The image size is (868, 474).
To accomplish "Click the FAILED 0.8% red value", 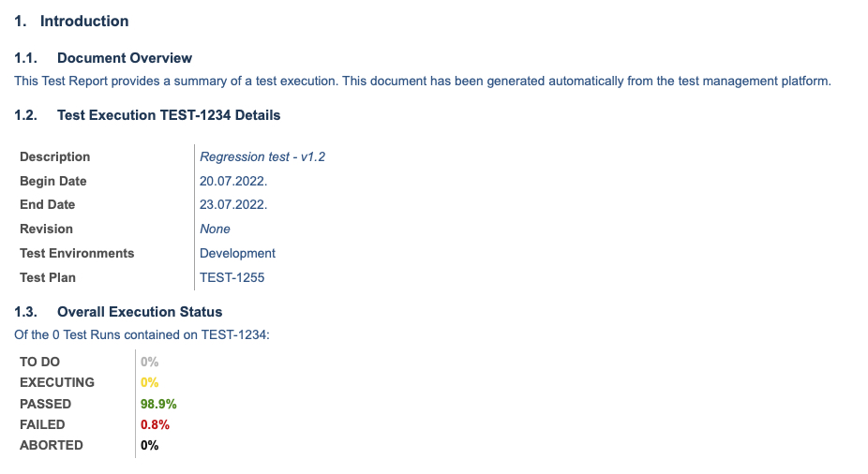I will [x=155, y=424].
